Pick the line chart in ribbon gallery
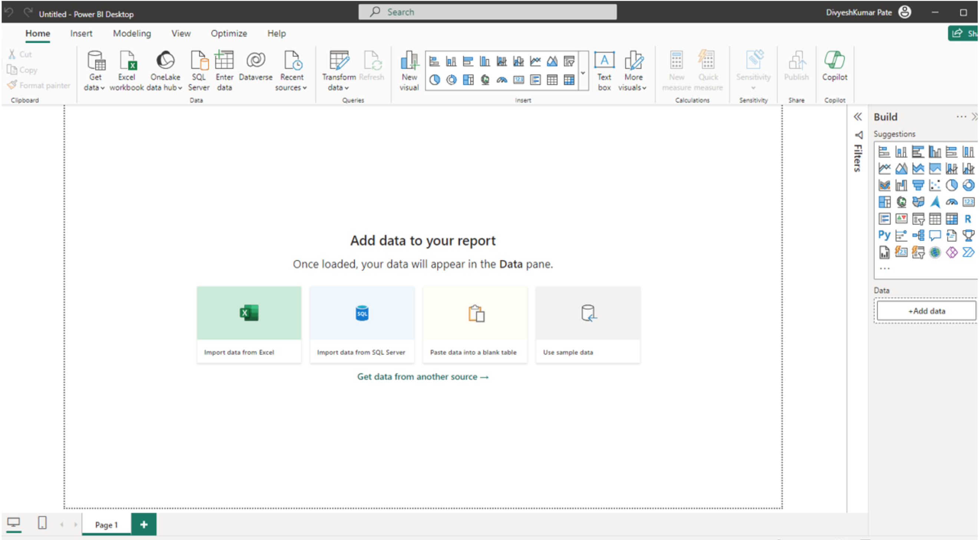 click(535, 61)
